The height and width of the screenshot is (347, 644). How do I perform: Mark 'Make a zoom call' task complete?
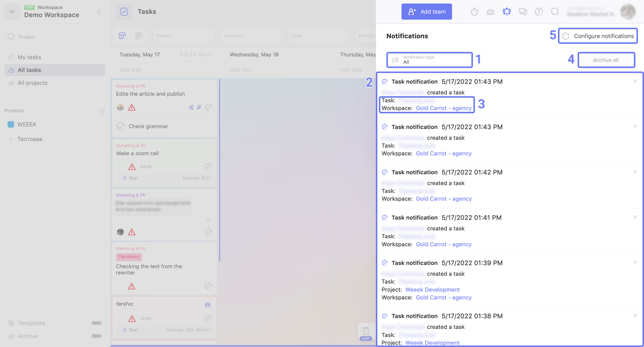click(x=208, y=167)
